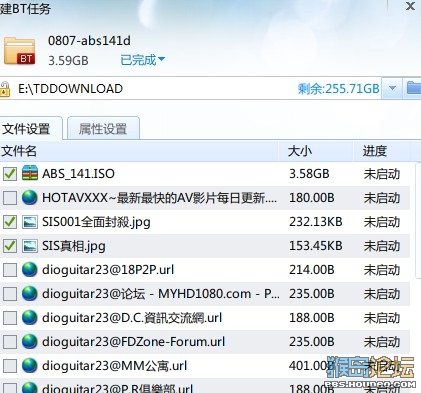
Task: Sort by the 大小 column header
Action: click(x=315, y=151)
